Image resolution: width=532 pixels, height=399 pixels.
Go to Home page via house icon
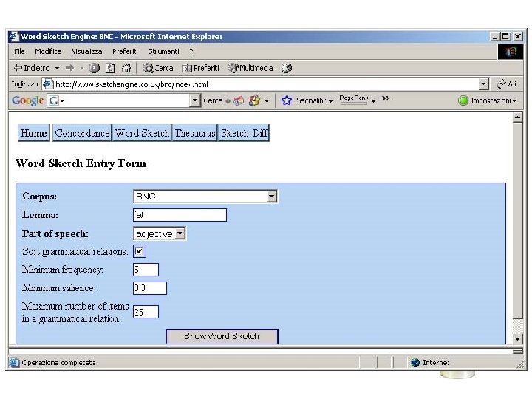[126, 68]
